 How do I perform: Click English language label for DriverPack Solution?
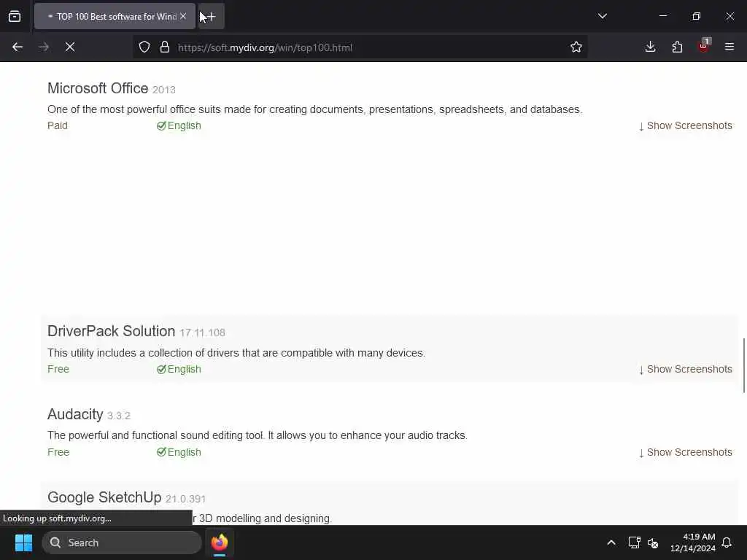point(179,370)
